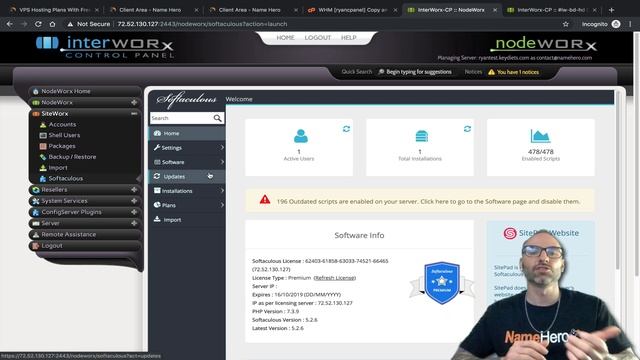Screen dimensions: 640x360
Task: Open Accounts under SiteWorx
Action: click(62, 124)
